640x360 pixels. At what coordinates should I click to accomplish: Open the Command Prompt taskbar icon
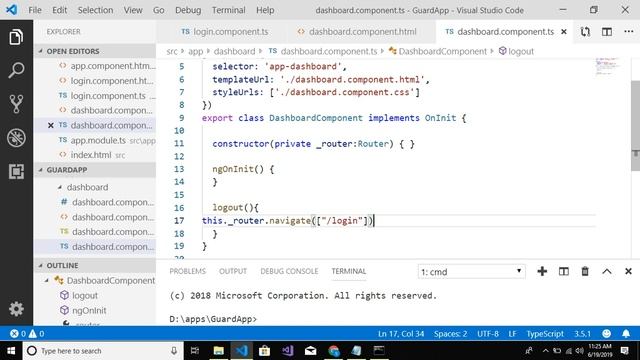click(x=379, y=351)
